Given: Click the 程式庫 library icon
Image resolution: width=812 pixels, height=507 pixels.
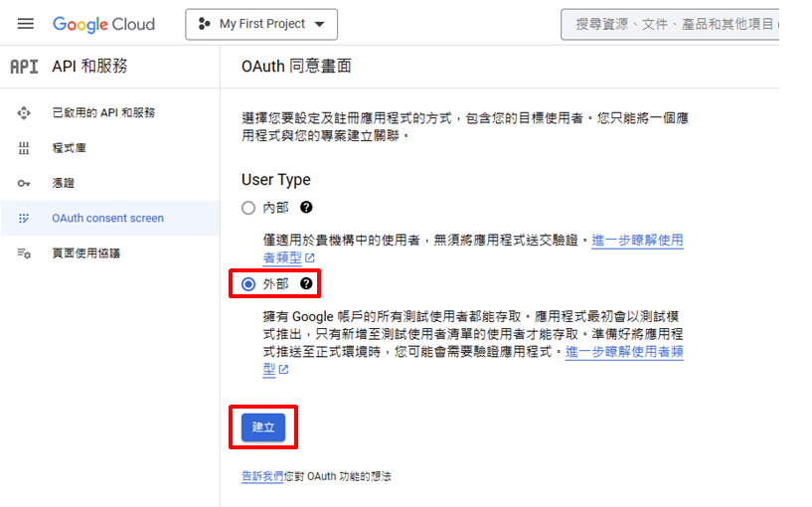Looking at the screenshot, I should tap(24, 148).
